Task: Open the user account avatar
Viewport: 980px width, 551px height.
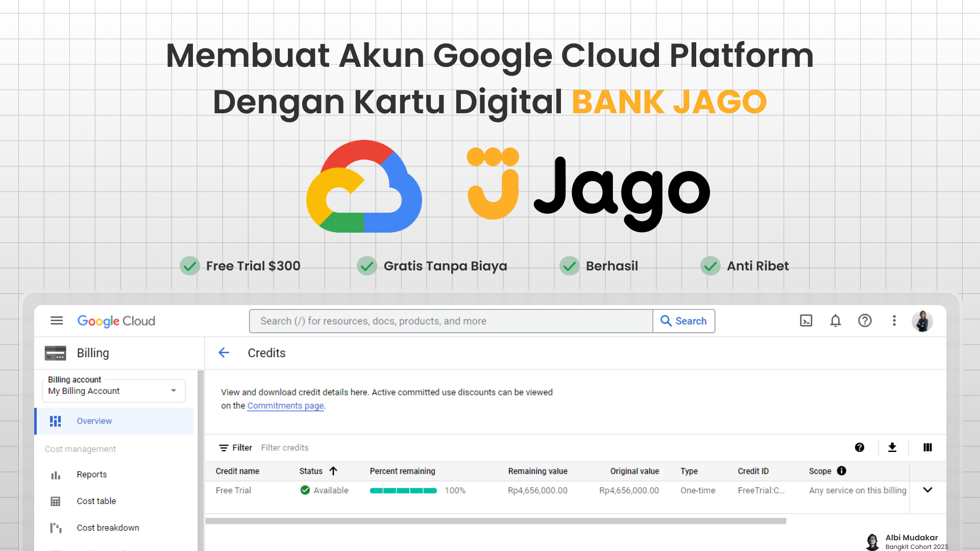Action: [922, 321]
